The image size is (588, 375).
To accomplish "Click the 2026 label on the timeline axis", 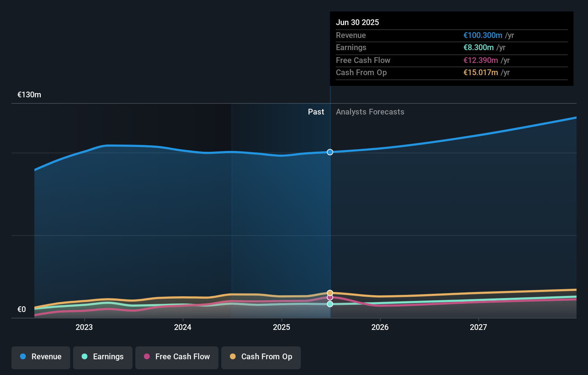I will (x=380, y=327).
